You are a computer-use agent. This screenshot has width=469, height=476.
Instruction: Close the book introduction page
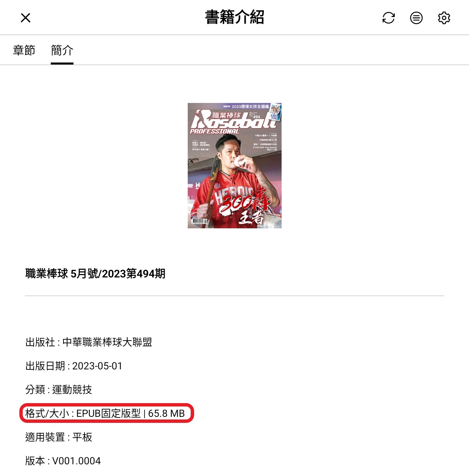point(25,18)
